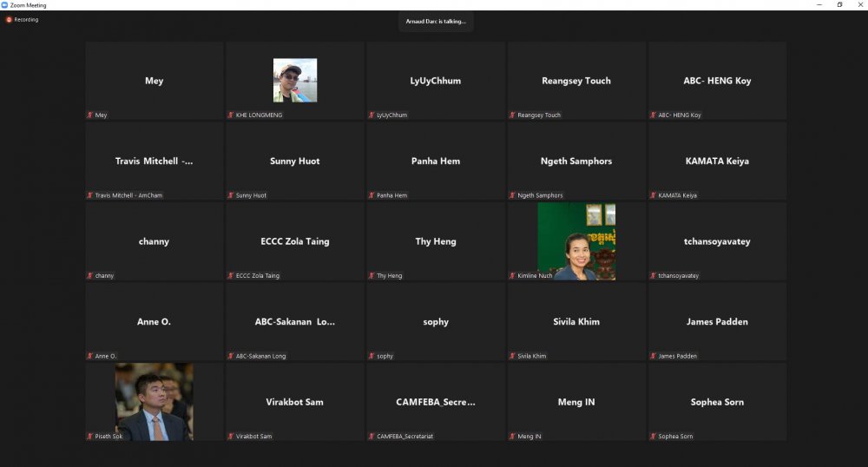Select the Anne O. participant tile

(155, 321)
